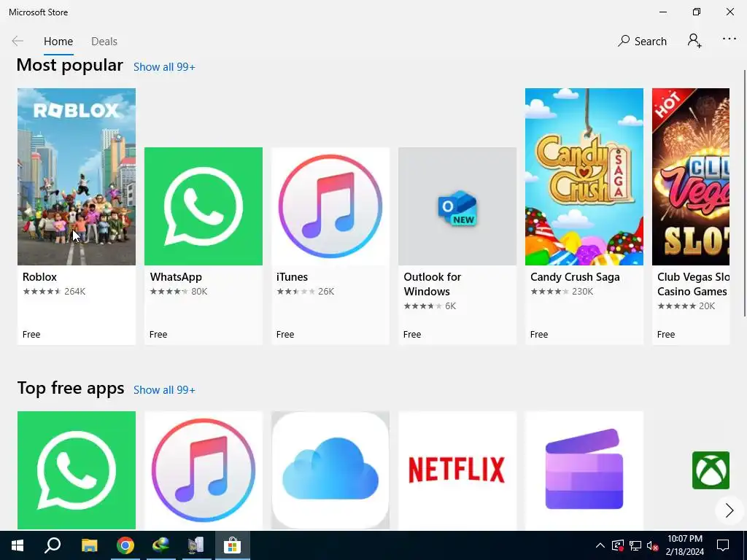The width and height of the screenshot is (747, 560).
Task: Click the Candy Crush Saga title
Action: pyautogui.click(x=575, y=277)
